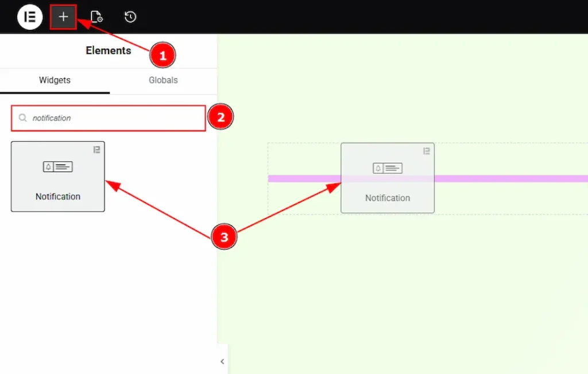Open the page settings document icon

coord(96,17)
